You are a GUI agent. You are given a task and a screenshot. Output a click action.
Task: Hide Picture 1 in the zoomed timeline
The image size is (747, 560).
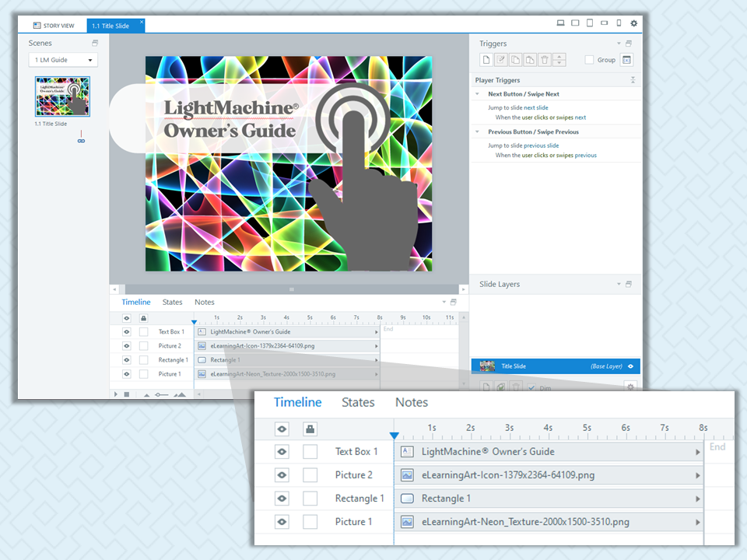(x=282, y=522)
